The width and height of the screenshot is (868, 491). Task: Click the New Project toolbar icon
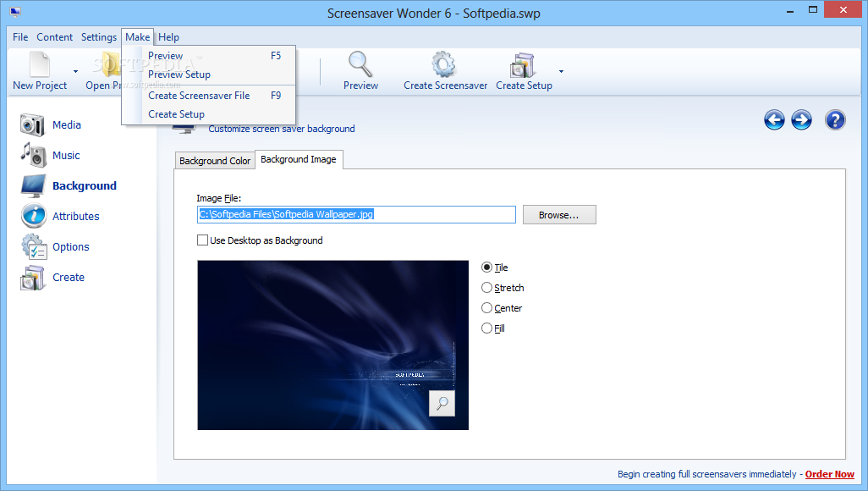click(39, 63)
